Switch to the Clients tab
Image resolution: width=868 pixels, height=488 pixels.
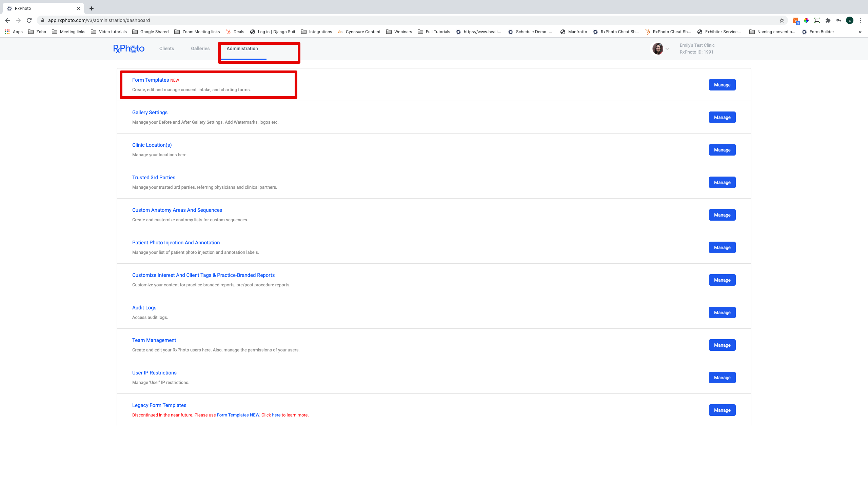pyautogui.click(x=166, y=48)
